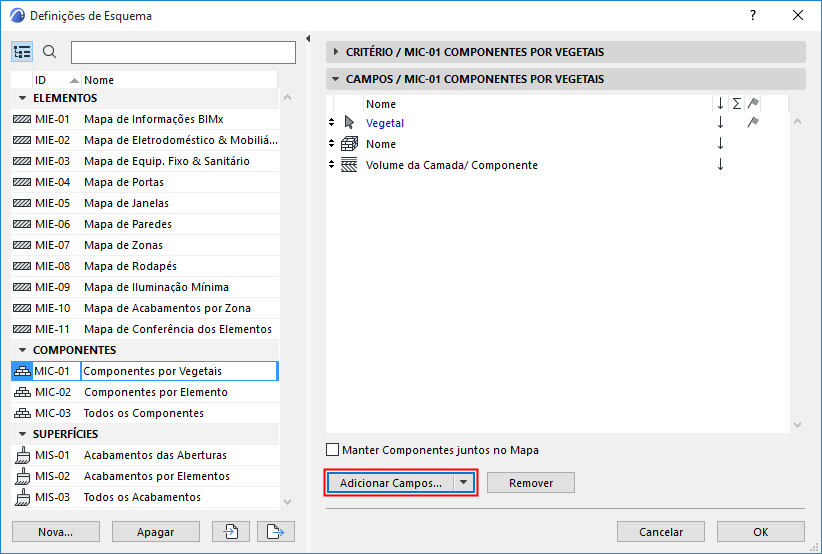Select Componentes por Elemento scheme
822x554 pixels.
pyautogui.click(x=145, y=392)
